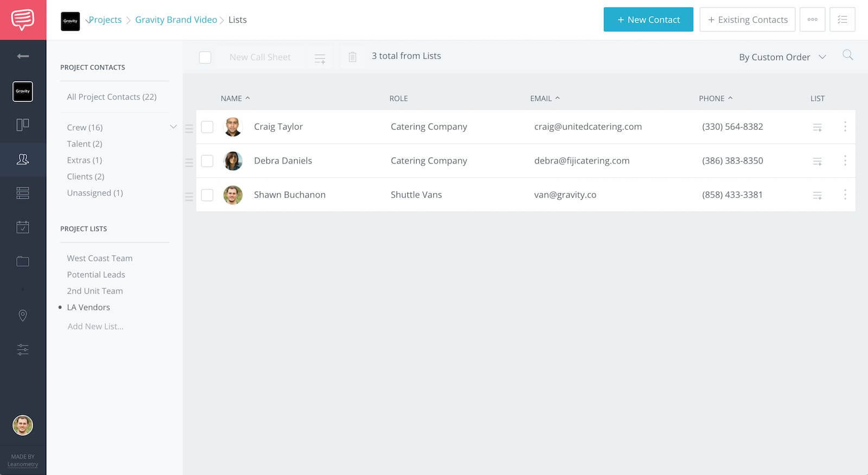Click the back arrow in sidebar
The height and width of the screenshot is (475, 868).
click(x=23, y=56)
